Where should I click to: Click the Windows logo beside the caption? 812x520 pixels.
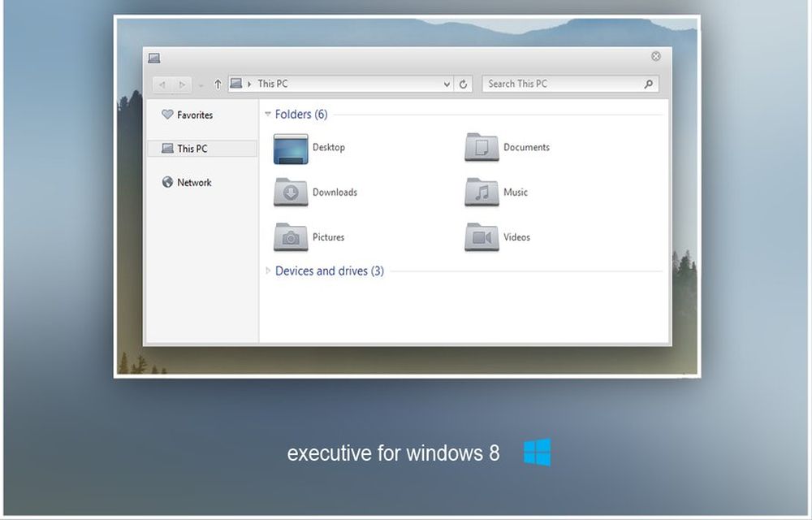point(537,453)
